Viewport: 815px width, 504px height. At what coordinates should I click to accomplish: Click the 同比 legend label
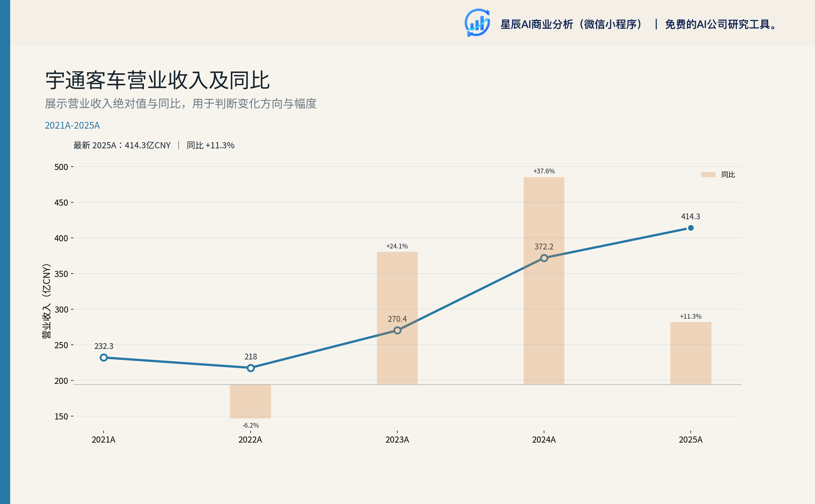tap(728, 174)
